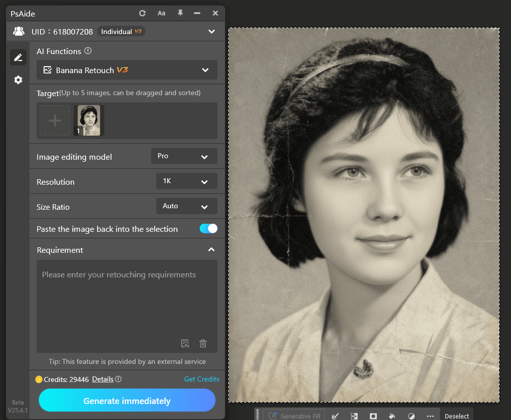Click the Aa text size icon
This screenshot has height=420, width=511.
point(161,13)
